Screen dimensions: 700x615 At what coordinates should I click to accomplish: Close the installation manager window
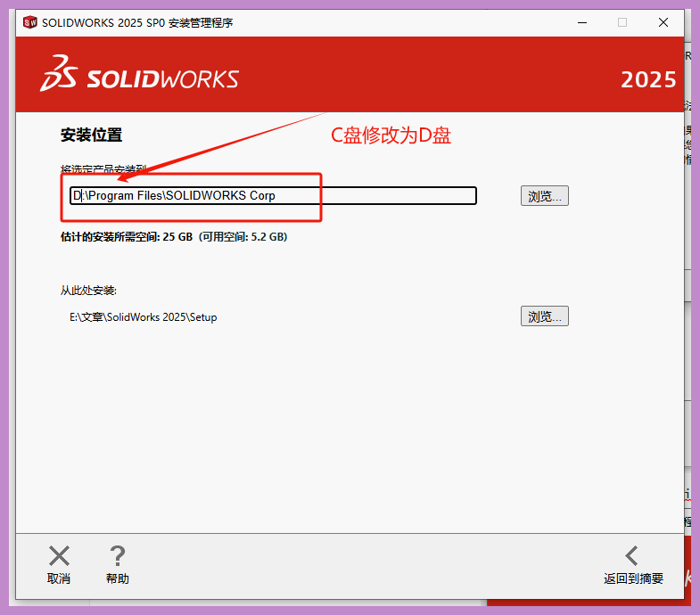coord(663,22)
